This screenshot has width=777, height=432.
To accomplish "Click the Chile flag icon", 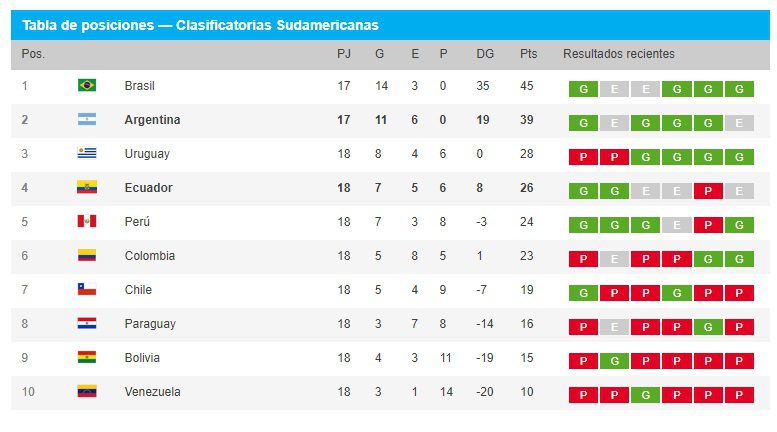I will [x=87, y=290].
